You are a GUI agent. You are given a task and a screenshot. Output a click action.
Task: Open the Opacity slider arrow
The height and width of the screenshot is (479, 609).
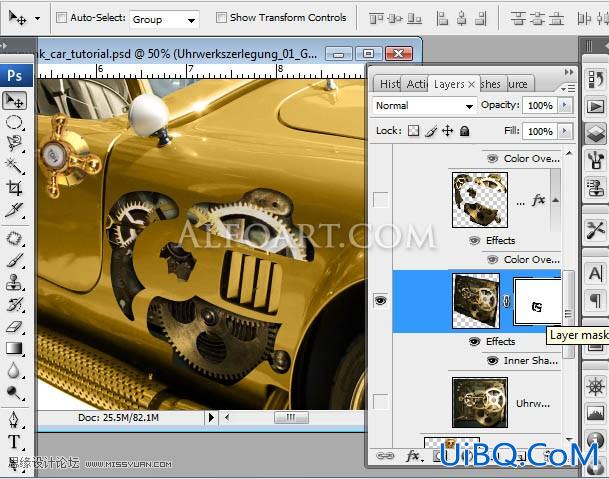[x=565, y=105]
